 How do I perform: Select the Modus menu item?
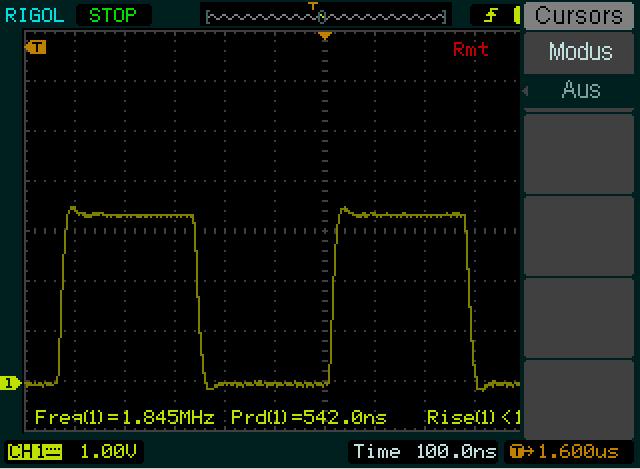click(579, 52)
